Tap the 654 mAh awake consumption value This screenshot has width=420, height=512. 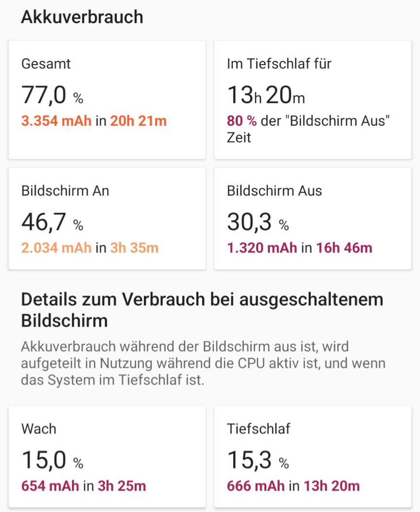[x=50, y=486]
